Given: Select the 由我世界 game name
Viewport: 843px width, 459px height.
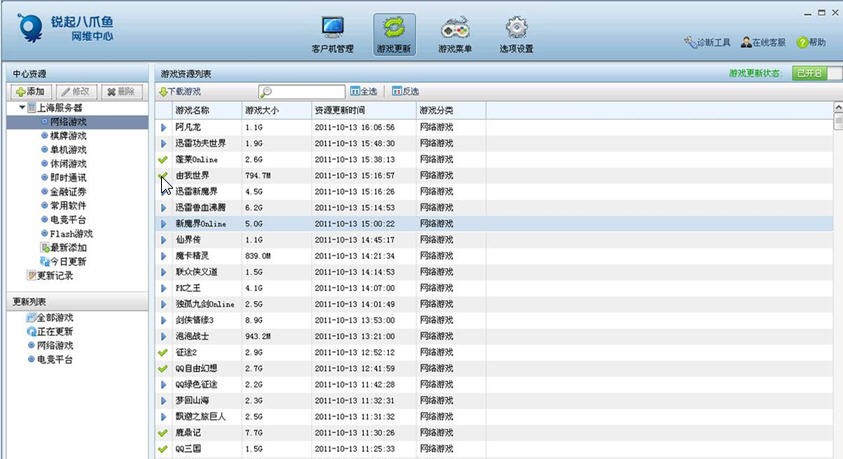Looking at the screenshot, I should tap(192, 176).
